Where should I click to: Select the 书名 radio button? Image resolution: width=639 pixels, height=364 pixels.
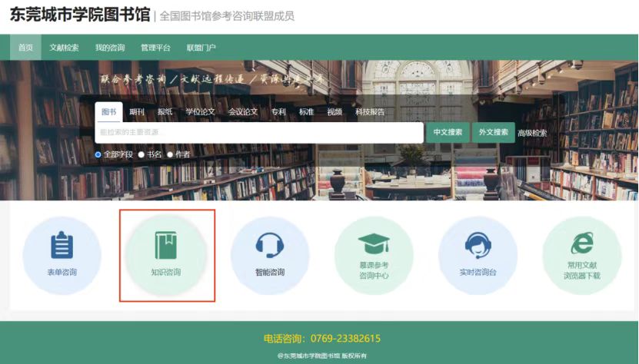click(x=141, y=154)
